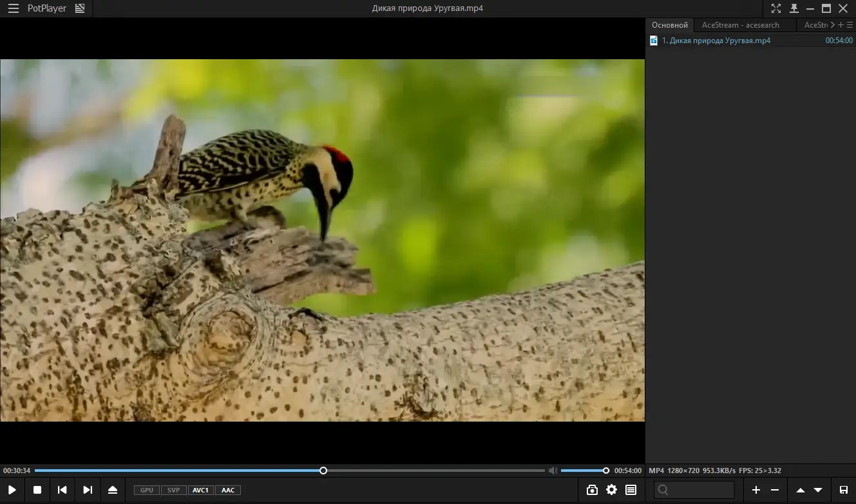Click the AAC audio codec indicator
The image size is (856, 504).
pos(228,490)
